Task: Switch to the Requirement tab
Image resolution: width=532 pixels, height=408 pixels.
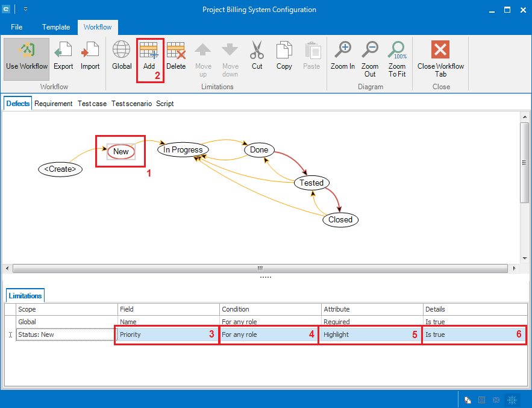Action: click(54, 104)
